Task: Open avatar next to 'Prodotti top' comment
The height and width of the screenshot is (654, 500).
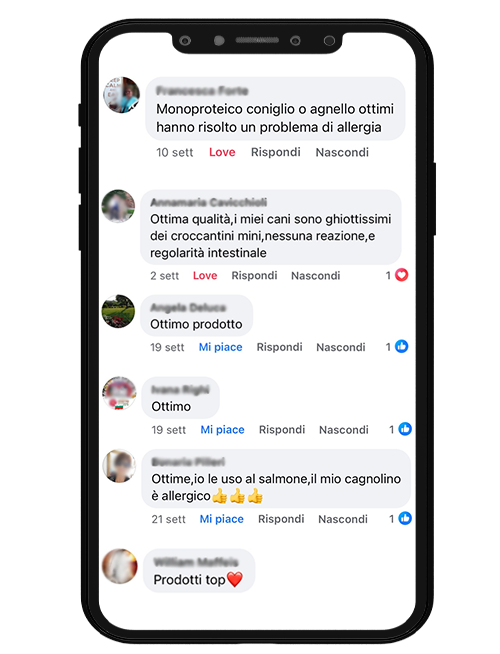Action: [x=120, y=566]
